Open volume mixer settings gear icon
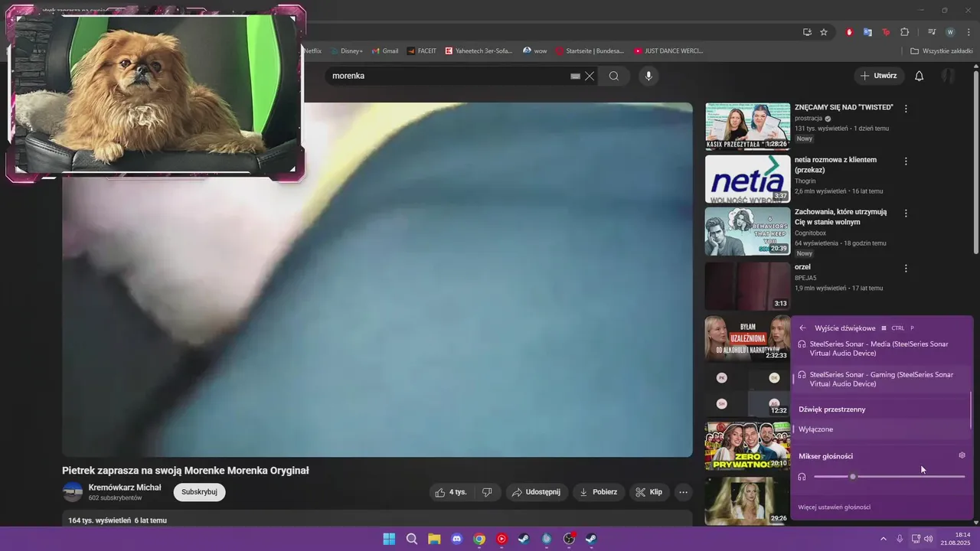This screenshot has height=551, width=980. (x=962, y=455)
